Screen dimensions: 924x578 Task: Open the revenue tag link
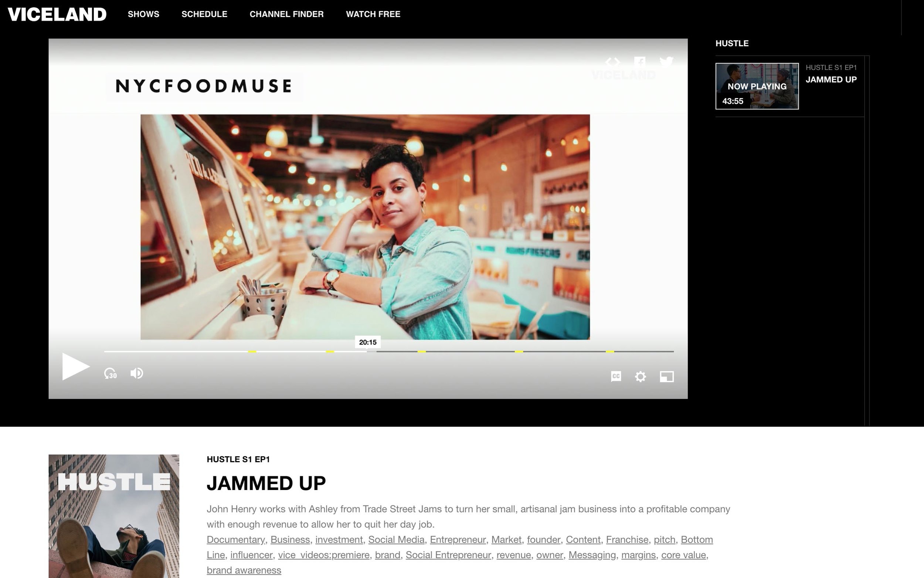tap(513, 555)
